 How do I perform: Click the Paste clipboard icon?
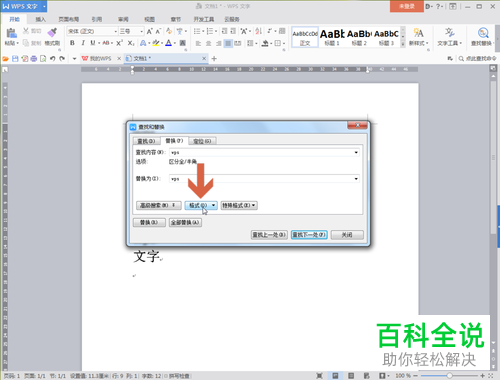click(12, 33)
